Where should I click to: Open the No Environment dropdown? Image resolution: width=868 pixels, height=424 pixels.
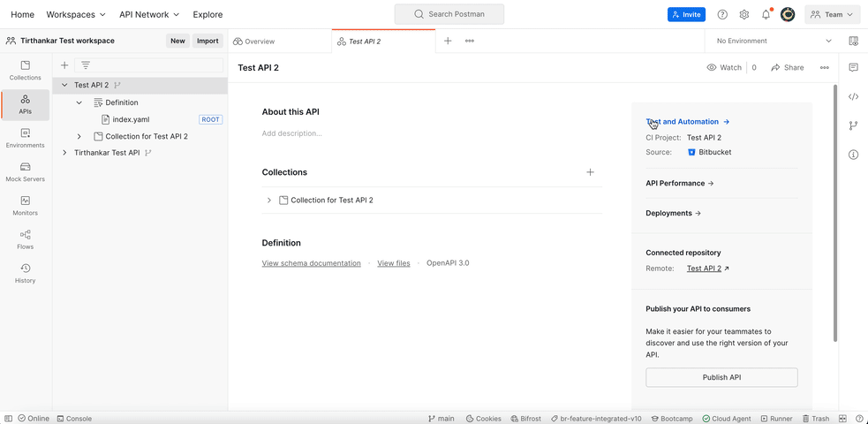774,41
